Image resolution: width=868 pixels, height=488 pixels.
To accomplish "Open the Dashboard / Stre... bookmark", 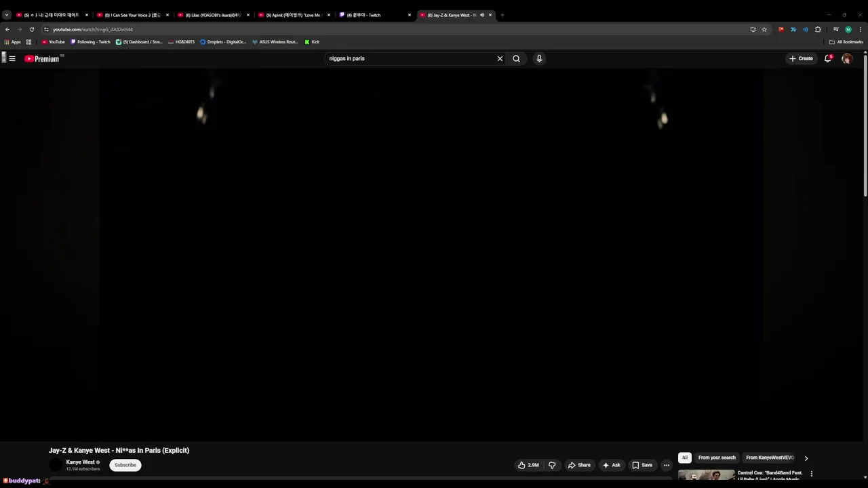I will point(139,42).
